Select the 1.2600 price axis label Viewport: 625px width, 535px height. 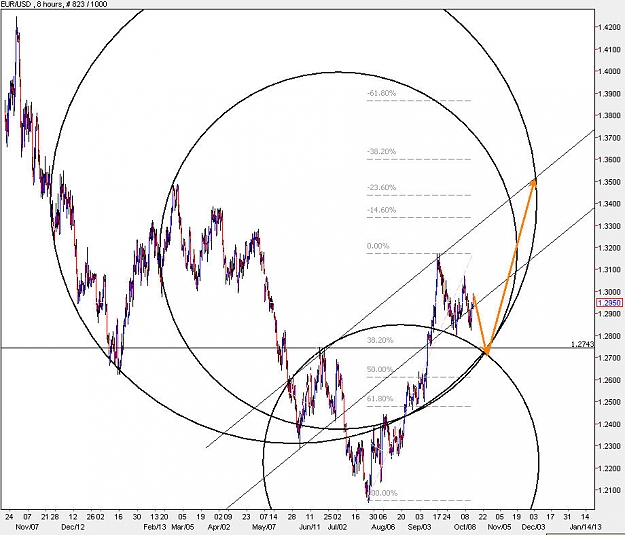coord(609,380)
